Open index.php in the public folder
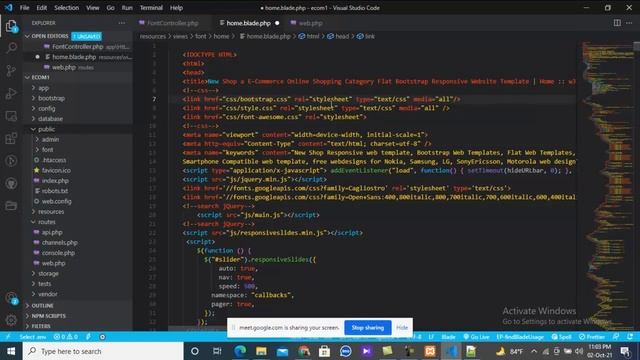The height and width of the screenshot is (360, 640). point(55,180)
